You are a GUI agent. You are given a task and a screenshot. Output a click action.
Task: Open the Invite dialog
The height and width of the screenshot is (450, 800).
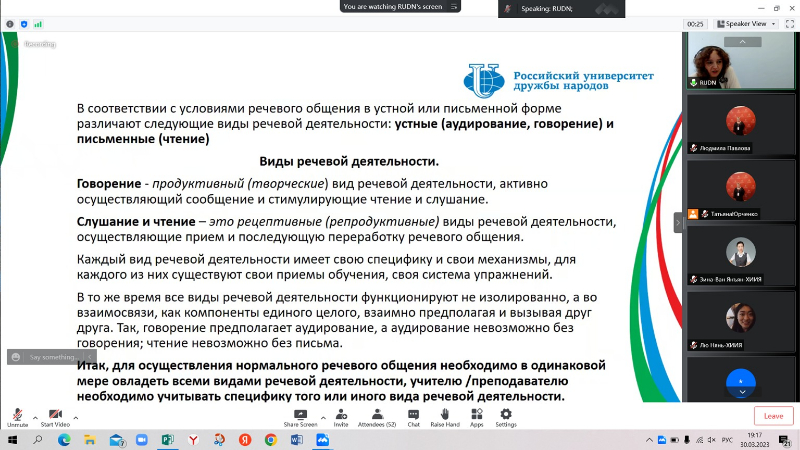341,415
